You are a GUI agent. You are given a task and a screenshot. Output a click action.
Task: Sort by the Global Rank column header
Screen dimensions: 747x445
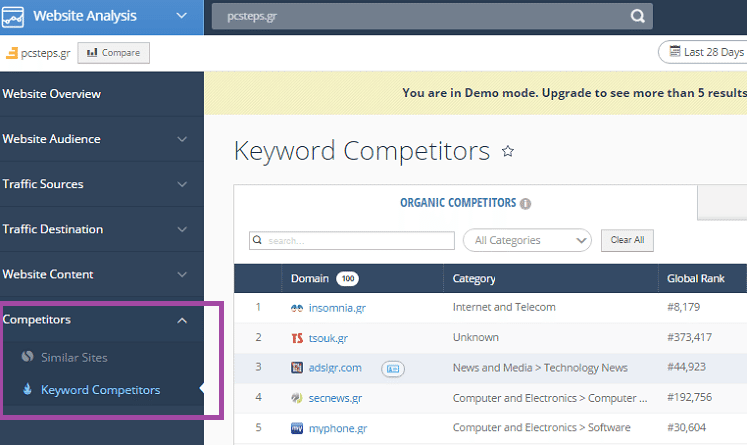pos(696,278)
